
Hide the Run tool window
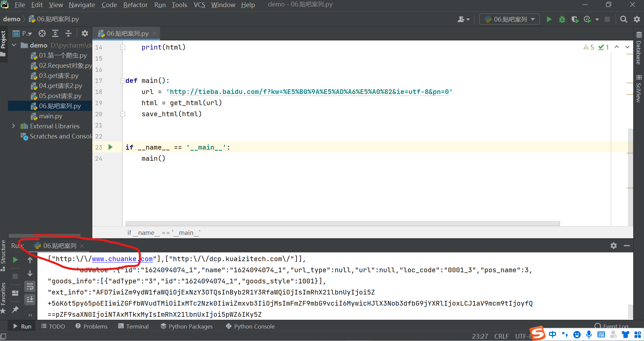coord(627,246)
